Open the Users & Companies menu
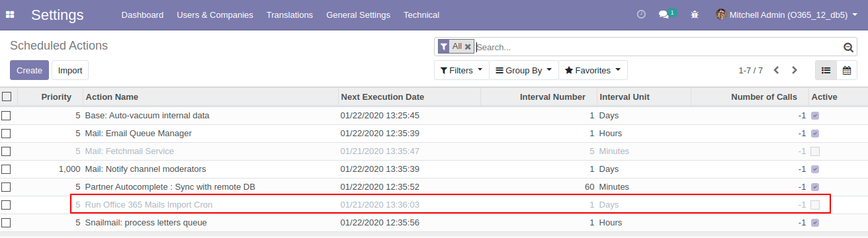868x238 pixels. tap(215, 15)
